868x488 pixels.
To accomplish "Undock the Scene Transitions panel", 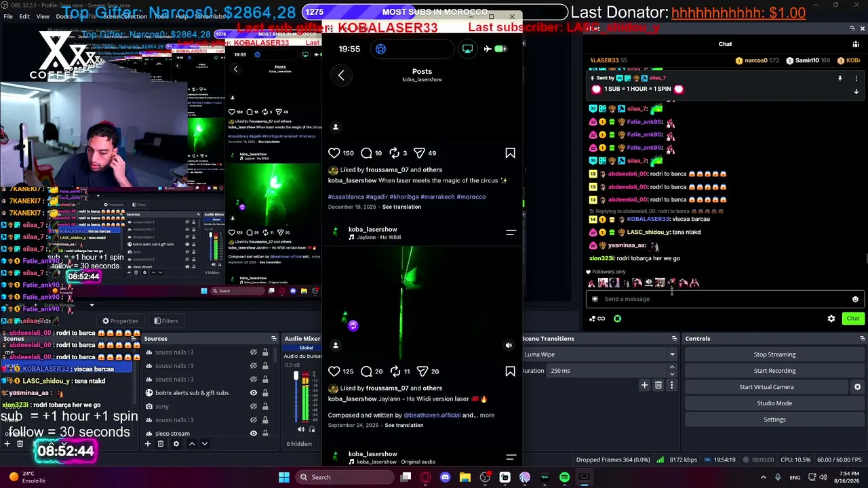I will click(674, 338).
